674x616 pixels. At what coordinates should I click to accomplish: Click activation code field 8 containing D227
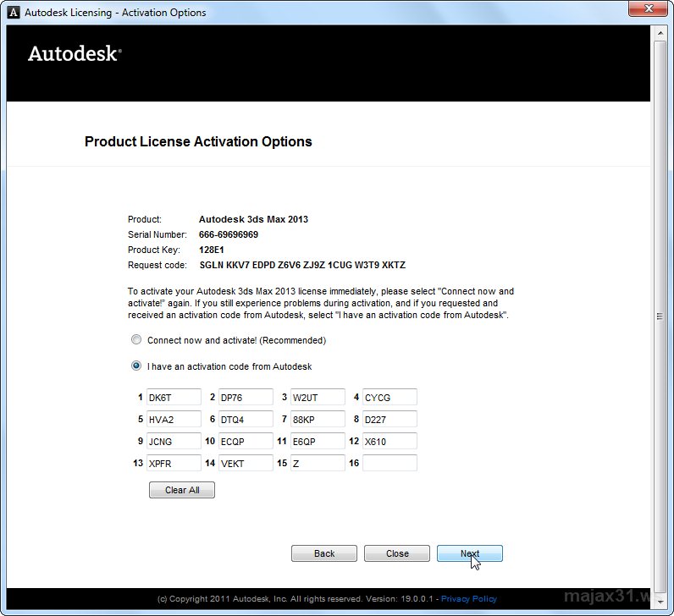pyautogui.click(x=389, y=419)
